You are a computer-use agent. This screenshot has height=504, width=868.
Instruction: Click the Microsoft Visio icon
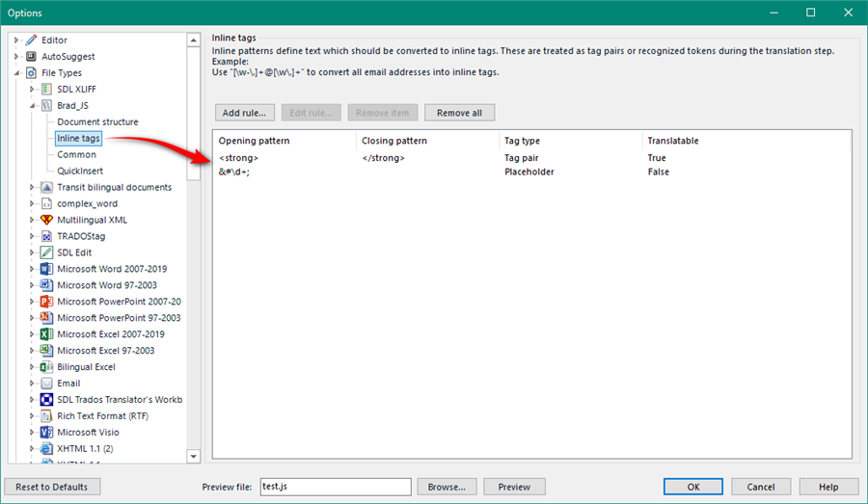47,432
